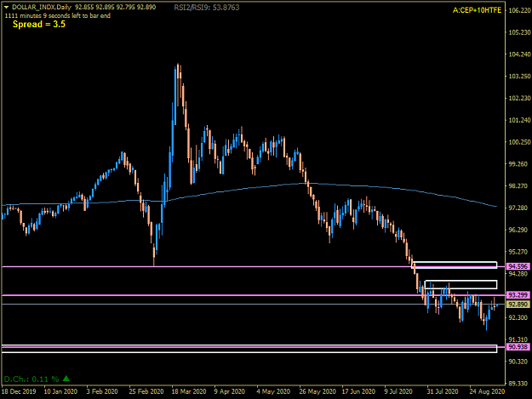
Task: Click the RSI2/RSI9: 53.8763 readout
Action: (x=207, y=8)
